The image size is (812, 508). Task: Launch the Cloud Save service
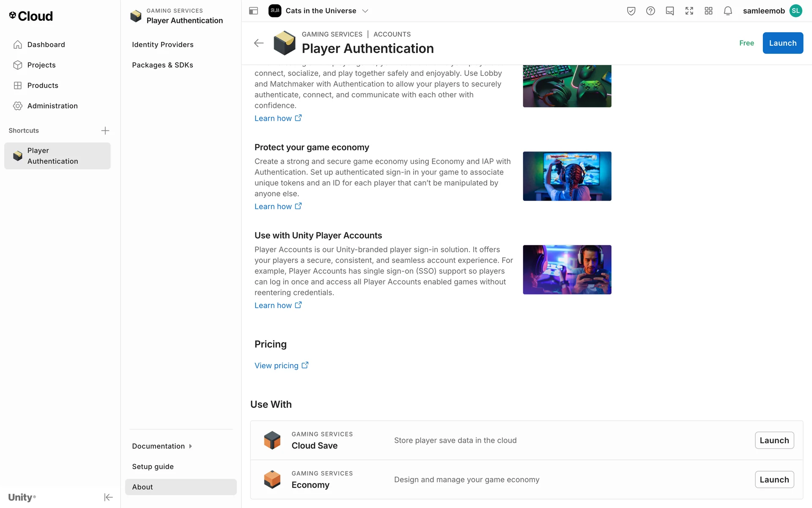click(x=774, y=440)
